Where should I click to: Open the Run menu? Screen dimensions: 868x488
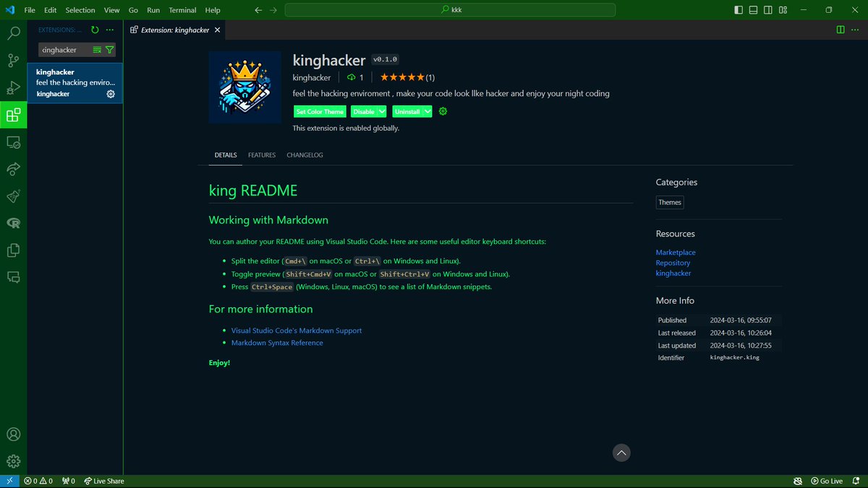tap(153, 10)
